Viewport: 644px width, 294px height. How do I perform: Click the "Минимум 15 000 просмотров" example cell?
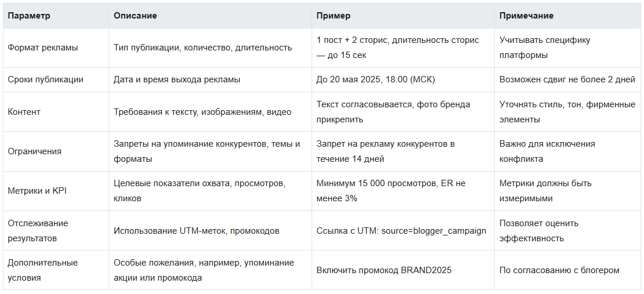tap(390, 190)
